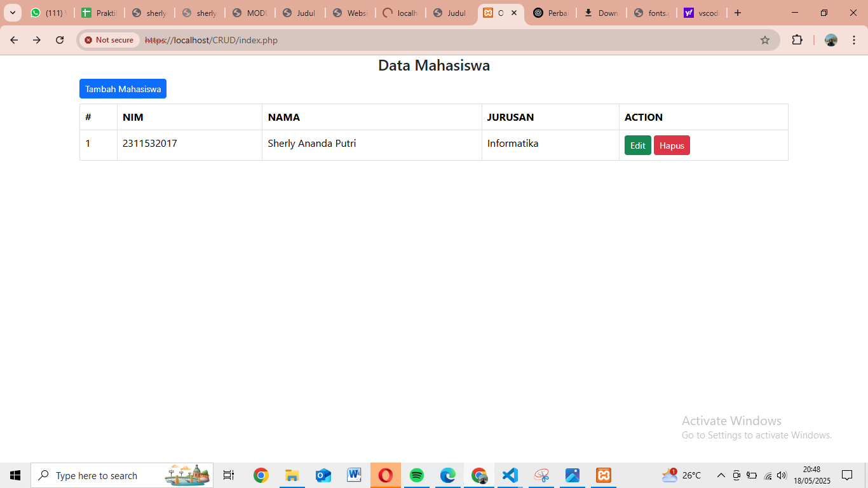Viewport: 868px width, 488px height.
Task: Open Spotify from the taskbar
Action: 417,475
